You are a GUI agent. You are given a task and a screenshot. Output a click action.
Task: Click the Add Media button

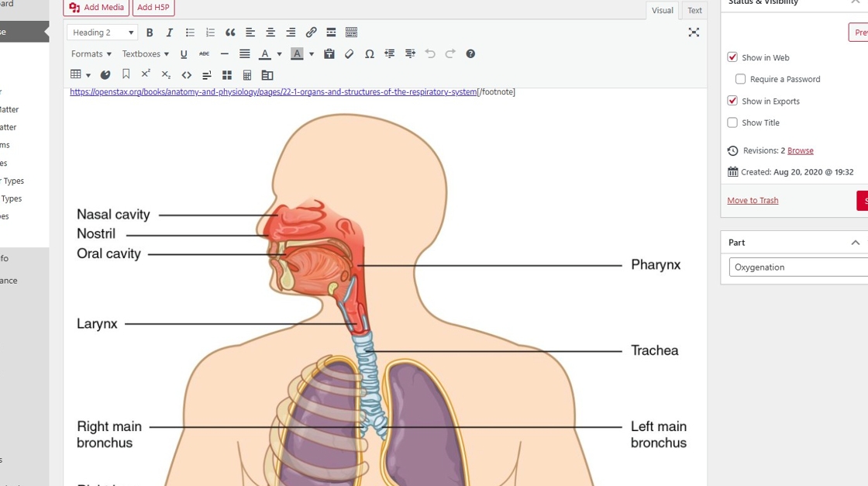(x=97, y=8)
